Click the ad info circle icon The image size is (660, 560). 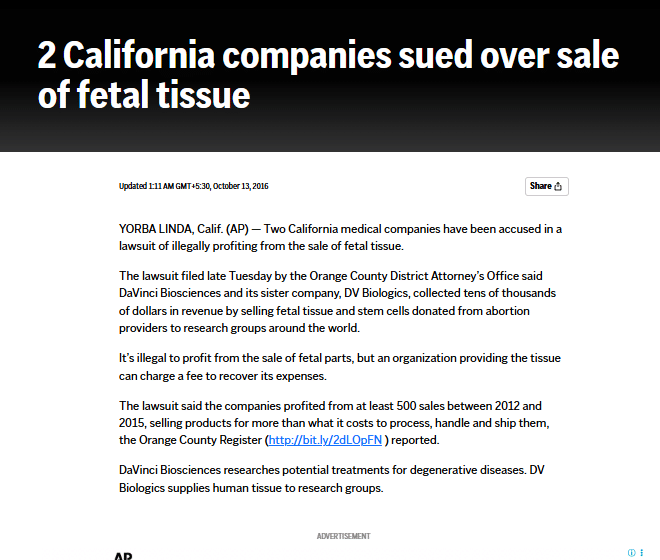(631, 552)
